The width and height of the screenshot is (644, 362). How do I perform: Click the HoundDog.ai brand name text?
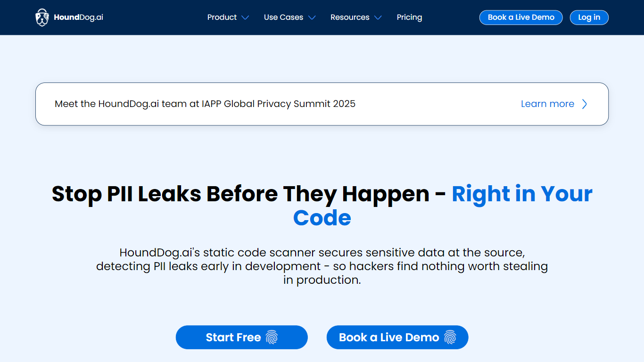click(x=78, y=17)
